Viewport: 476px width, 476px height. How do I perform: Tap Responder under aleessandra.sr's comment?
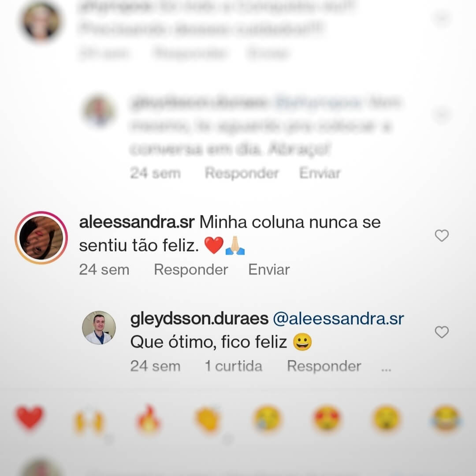(191, 270)
